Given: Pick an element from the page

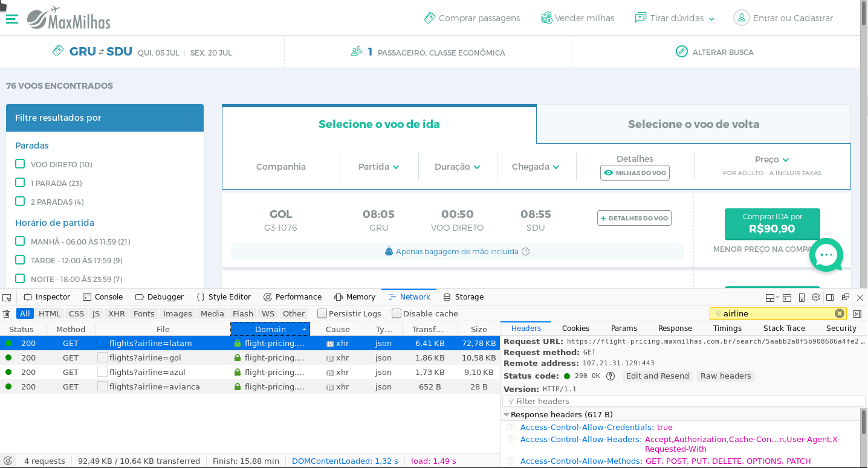Looking at the screenshot, I should point(7,297).
